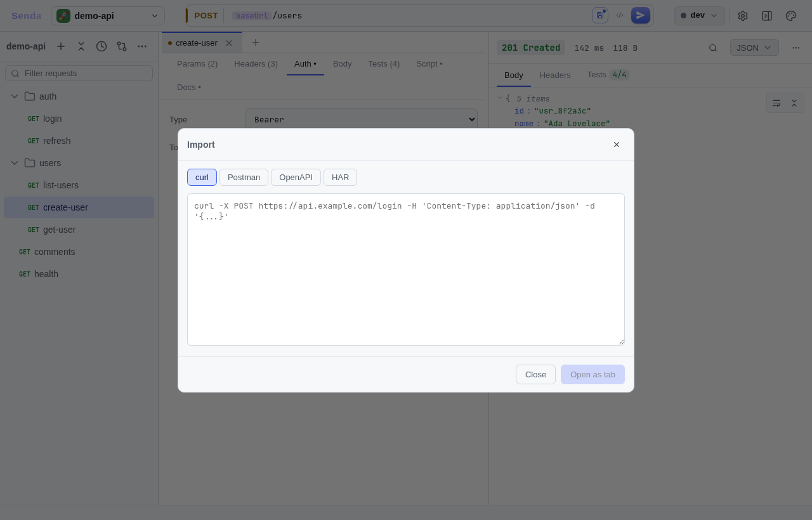Click the Senda logo

tap(26, 16)
